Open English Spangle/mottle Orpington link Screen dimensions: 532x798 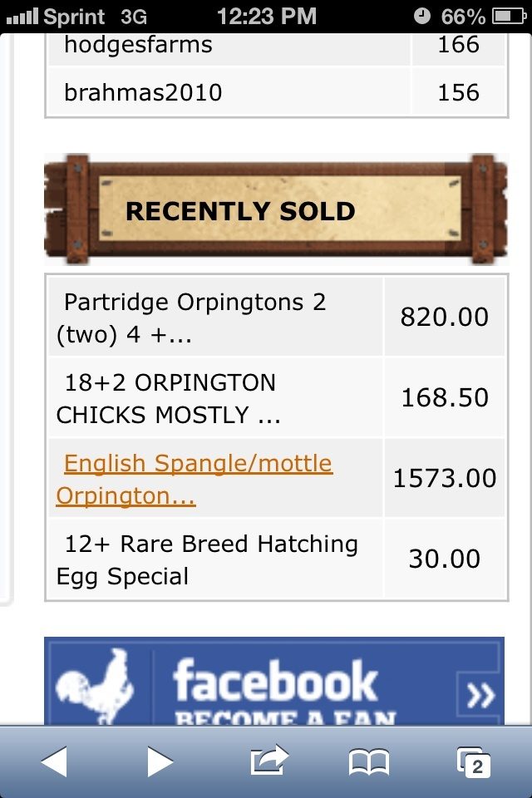click(x=196, y=479)
